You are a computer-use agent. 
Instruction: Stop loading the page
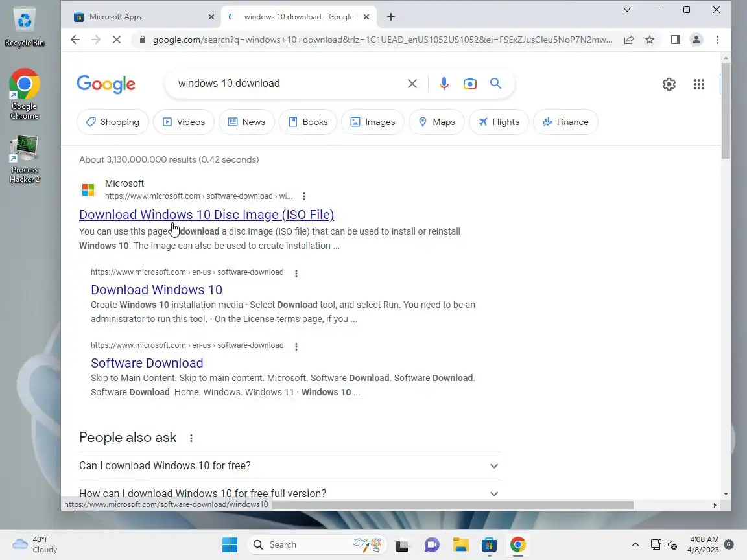pos(117,40)
